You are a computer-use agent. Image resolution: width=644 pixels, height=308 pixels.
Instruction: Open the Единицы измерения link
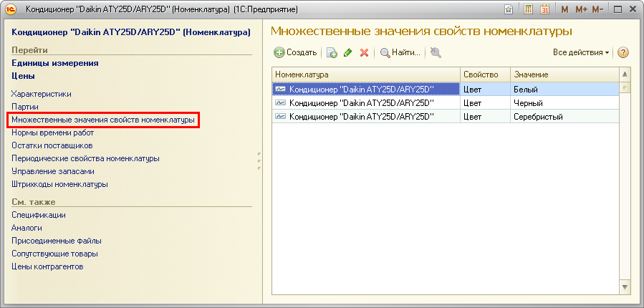(55, 63)
